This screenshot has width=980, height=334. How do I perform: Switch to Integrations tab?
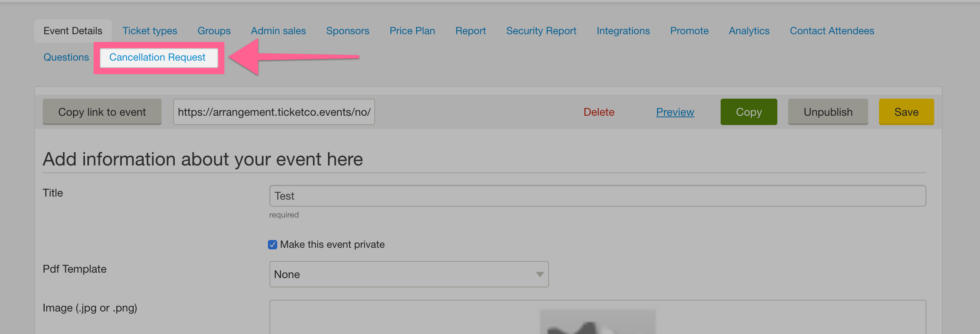(x=623, y=31)
